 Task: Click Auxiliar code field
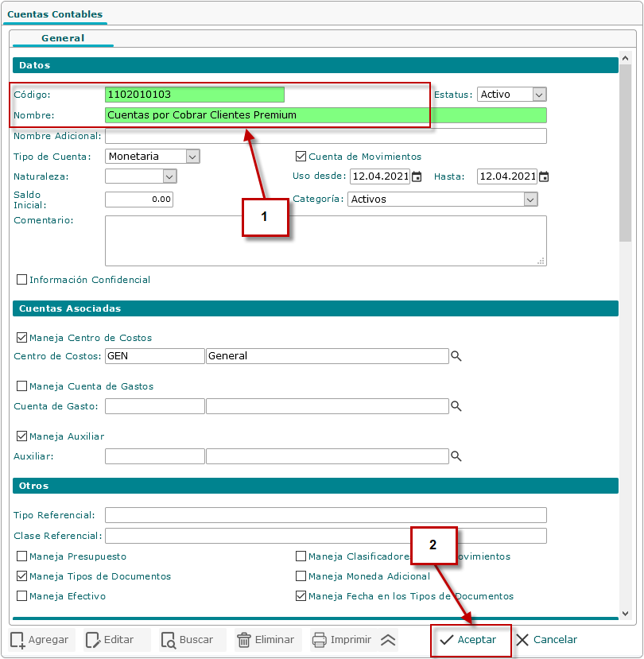155,456
